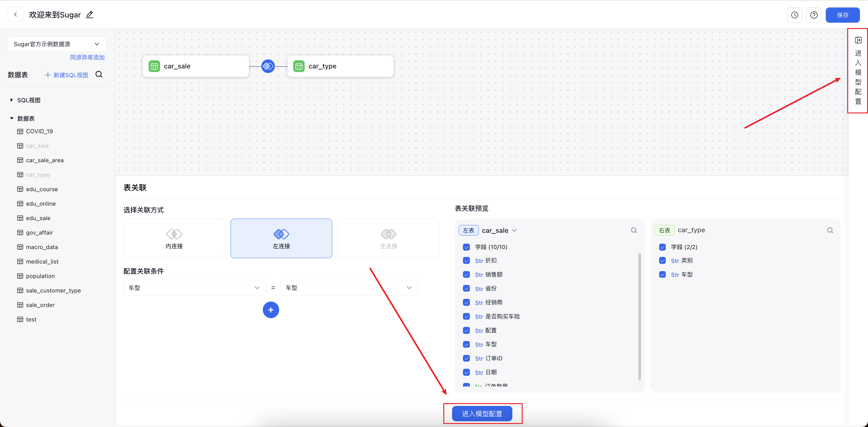Select the join connector between nodes
The width and height of the screenshot is (868, 427).
coord(268,66)
